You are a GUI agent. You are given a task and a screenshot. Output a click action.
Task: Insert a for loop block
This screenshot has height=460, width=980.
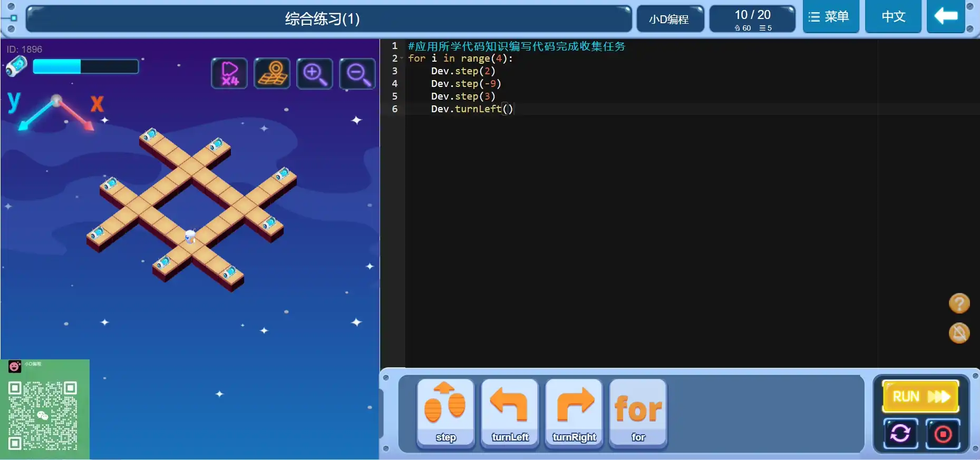click(x=638, y=413)
